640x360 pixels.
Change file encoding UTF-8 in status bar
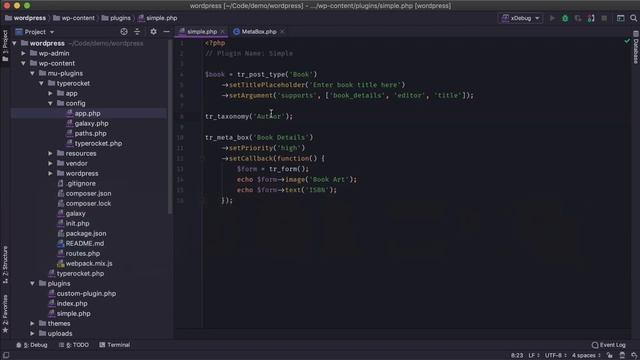pyautogui.click(x=556, y=356)
